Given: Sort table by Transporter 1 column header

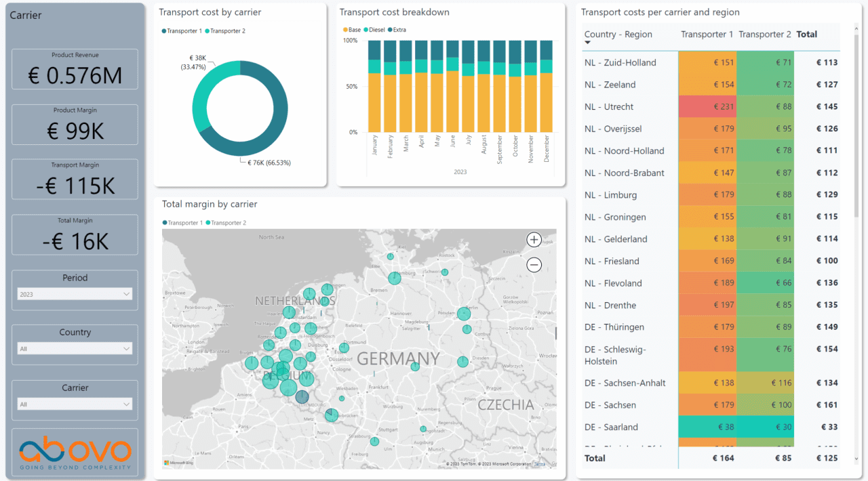Looking at the screenshot, I should pos(708,34).
